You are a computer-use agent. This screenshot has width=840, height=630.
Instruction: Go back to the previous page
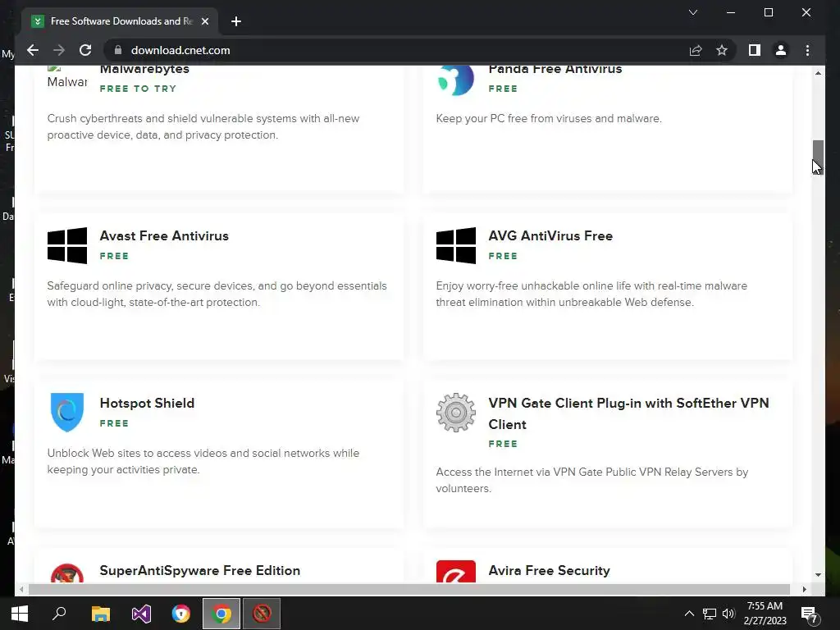tap(33, 50)
